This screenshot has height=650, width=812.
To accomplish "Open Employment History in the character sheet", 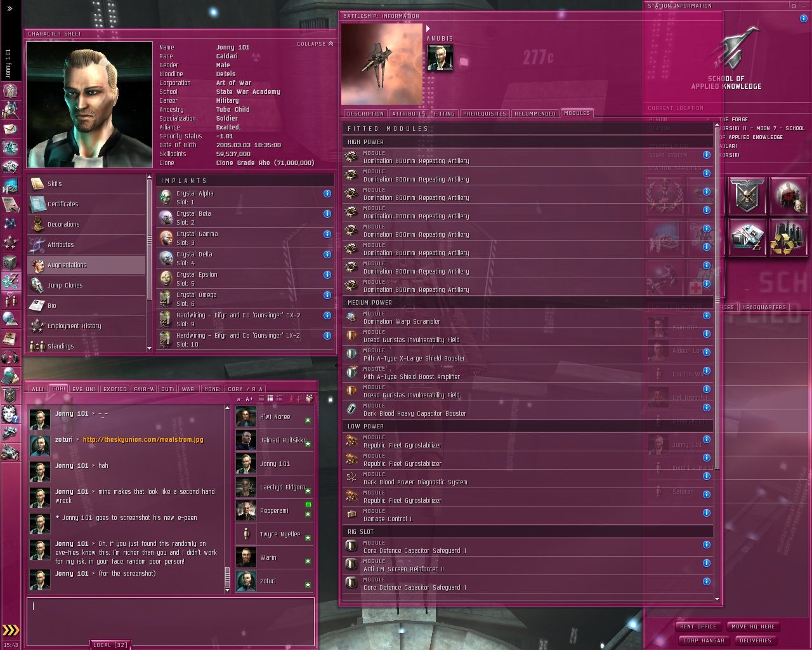I will coord(87,326).
